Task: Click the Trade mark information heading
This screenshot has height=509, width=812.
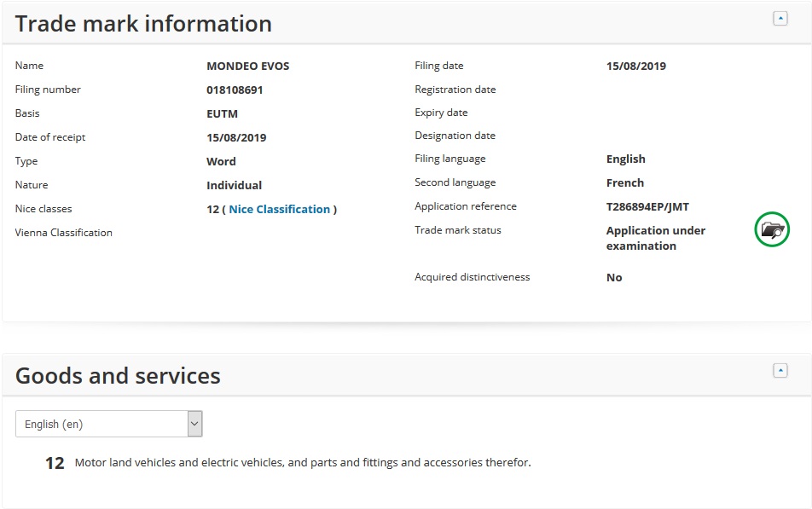Action: [x=143, y=24]
